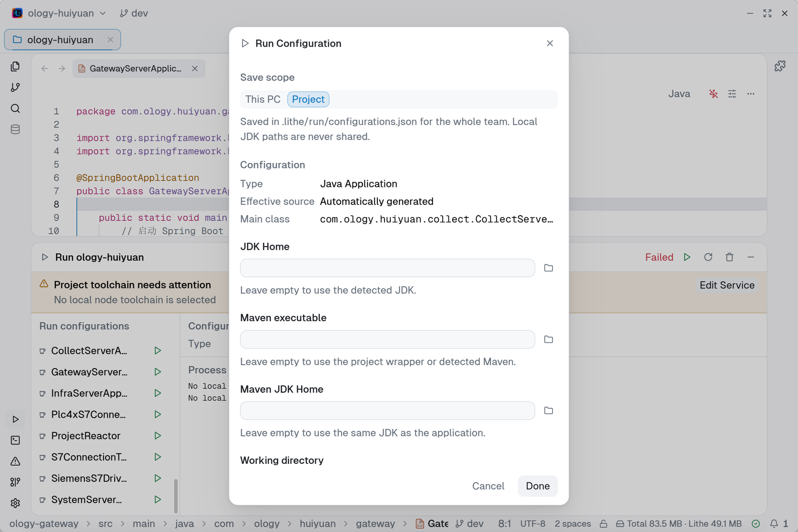Open the memory usage indicator

679,524
